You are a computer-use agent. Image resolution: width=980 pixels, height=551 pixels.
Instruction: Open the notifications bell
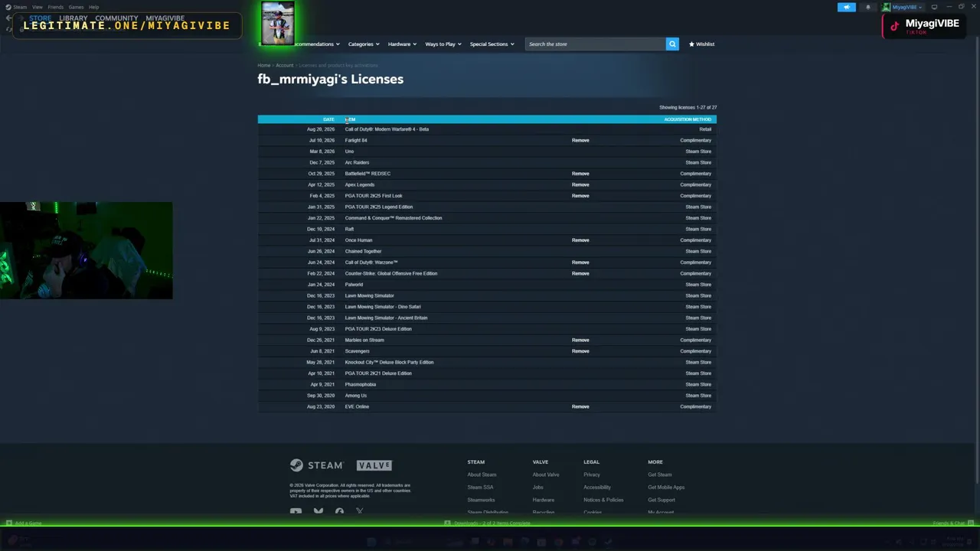867,7
